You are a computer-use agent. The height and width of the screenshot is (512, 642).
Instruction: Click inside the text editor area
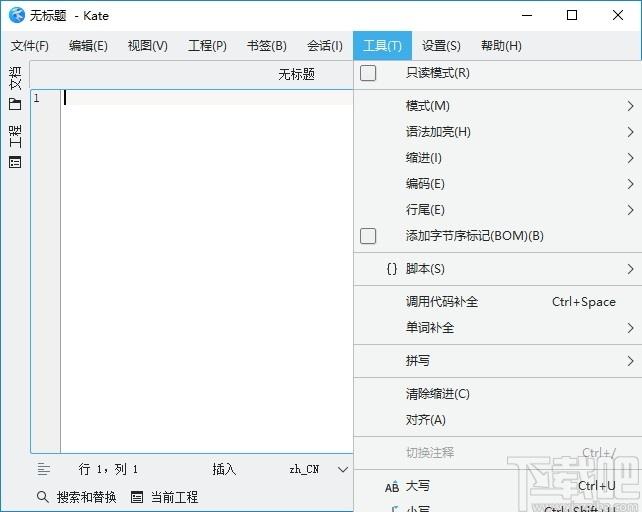point(207,270)
